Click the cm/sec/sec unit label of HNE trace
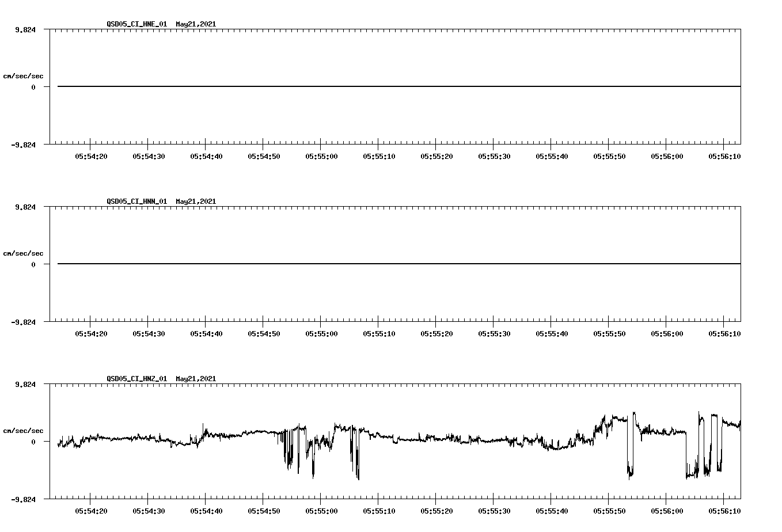This screenshot has height=532, width=782. (x=24, y=75)
